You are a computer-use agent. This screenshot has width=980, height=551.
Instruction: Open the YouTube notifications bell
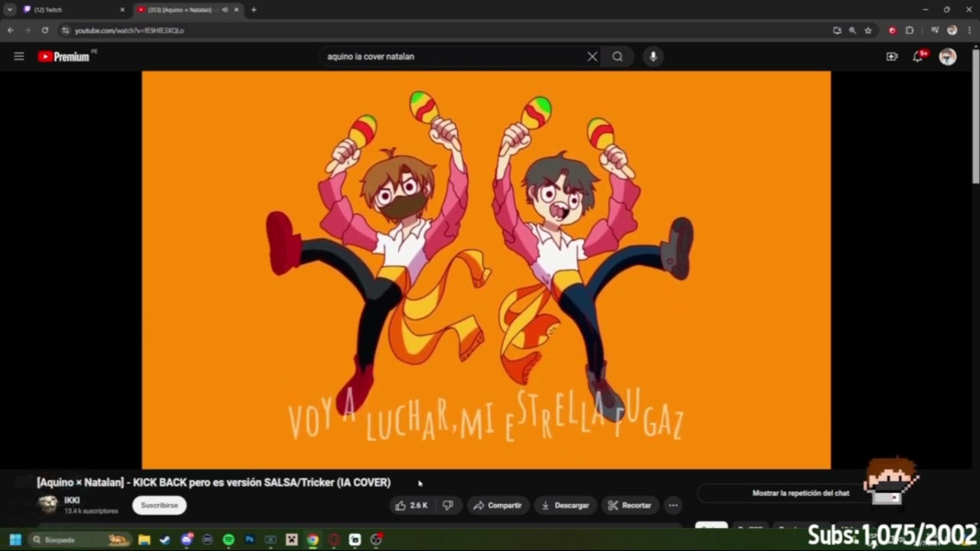918,56
